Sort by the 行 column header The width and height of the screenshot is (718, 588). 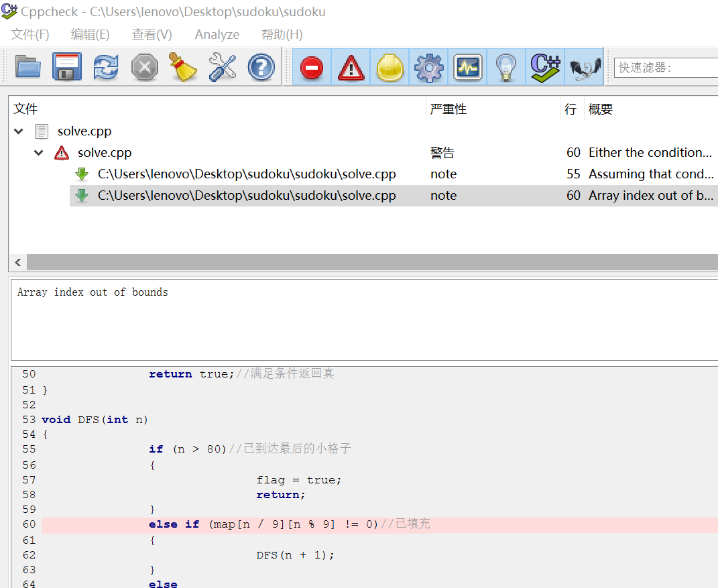572,109
